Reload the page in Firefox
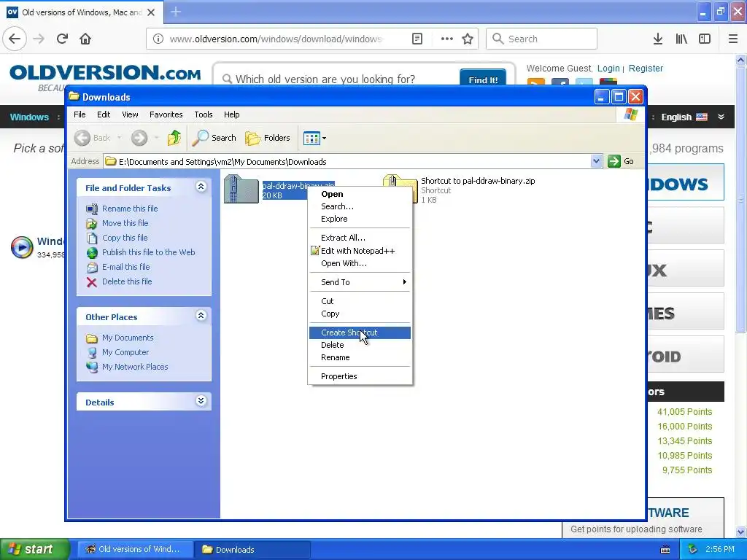The width and height of the screenshot is (747, 560). (x=62, y=39)
